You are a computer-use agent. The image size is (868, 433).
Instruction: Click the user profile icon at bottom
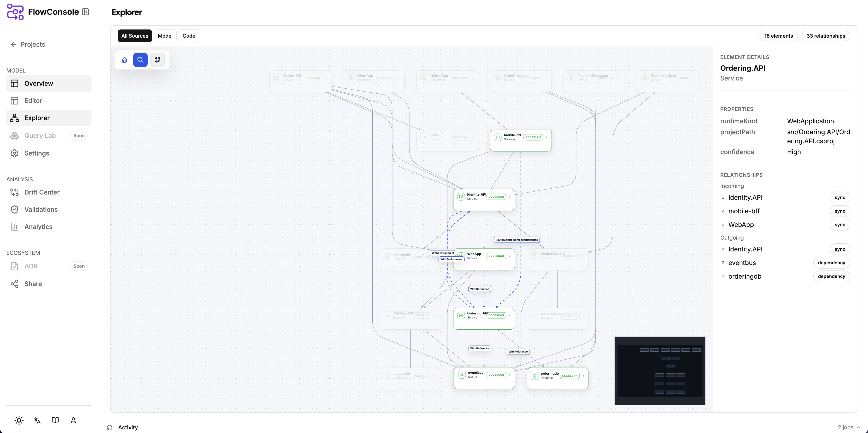(x=73, y=420)
